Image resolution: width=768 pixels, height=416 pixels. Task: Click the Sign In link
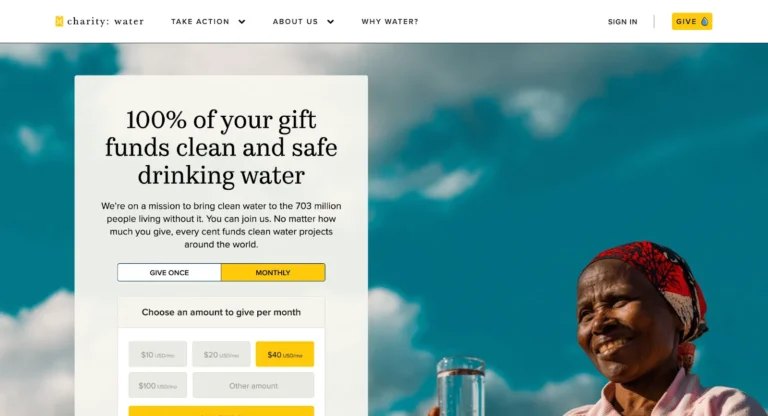623,22
